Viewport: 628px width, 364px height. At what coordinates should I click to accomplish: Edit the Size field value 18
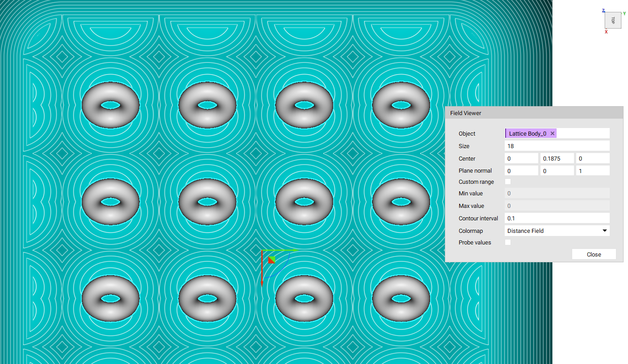[x=557, y=146]
